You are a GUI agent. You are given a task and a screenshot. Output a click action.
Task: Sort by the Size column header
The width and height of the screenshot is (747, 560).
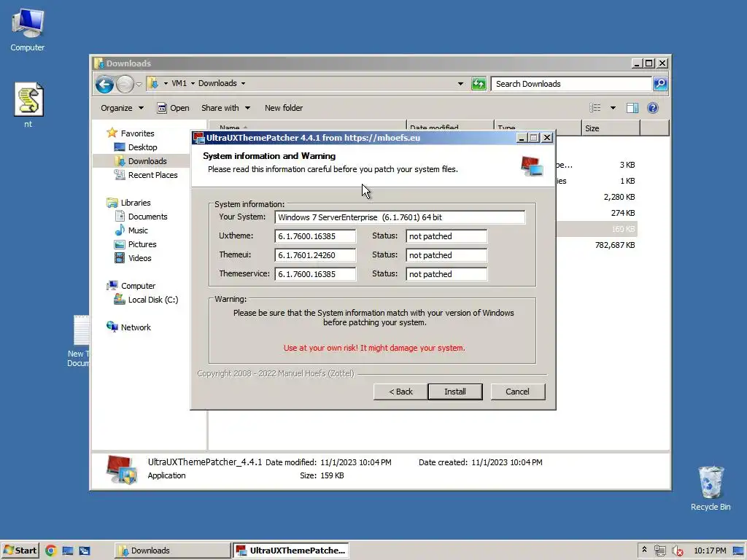pos(611,128)
